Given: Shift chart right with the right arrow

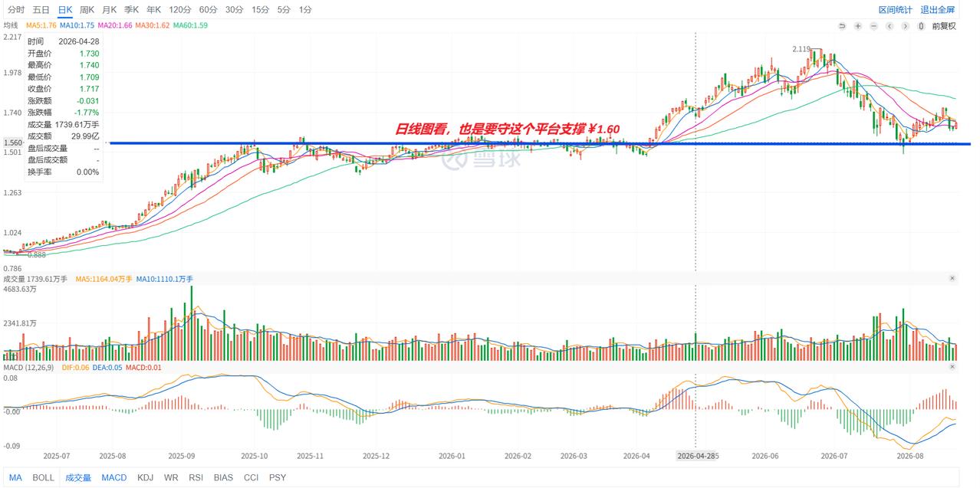Looking at the screenshot, I should [905, 26].
